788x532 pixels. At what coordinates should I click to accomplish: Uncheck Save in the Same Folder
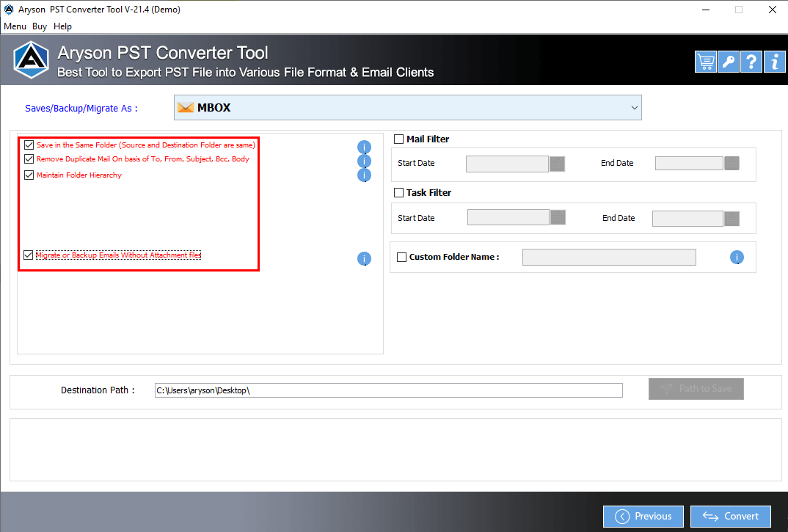click(29, 145)
